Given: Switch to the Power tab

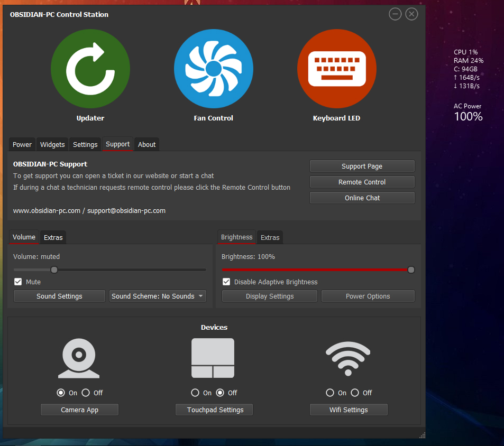Looking at the screenshot, I should pyautogui.click(x=22, y=144).
